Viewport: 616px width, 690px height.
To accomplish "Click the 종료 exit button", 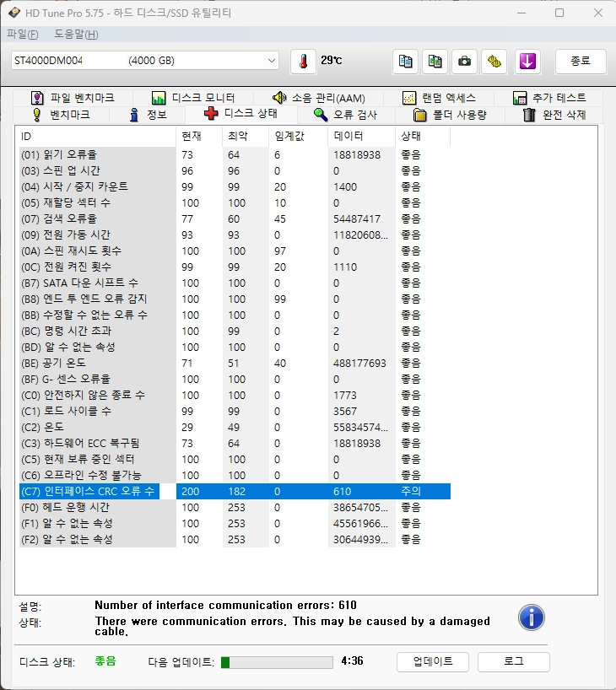I will coord(581,62).
